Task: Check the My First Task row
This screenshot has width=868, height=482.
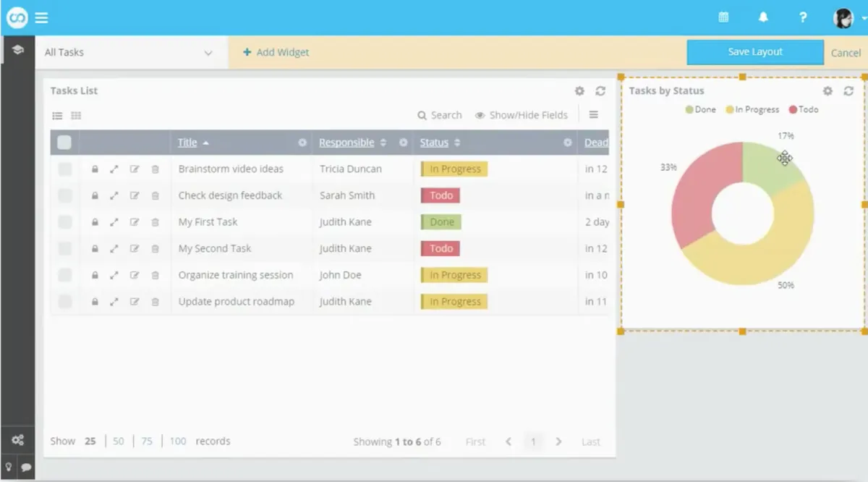Action: (x=65, y=222)
